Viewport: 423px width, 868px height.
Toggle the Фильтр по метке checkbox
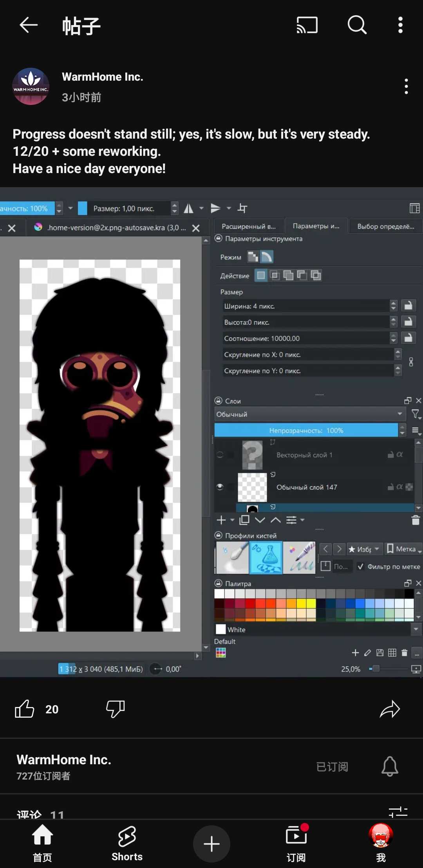click(x=360, y=567)
